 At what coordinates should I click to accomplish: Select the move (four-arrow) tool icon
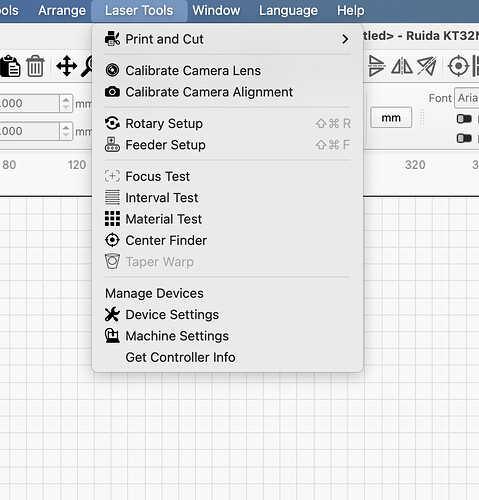point(67,66)
